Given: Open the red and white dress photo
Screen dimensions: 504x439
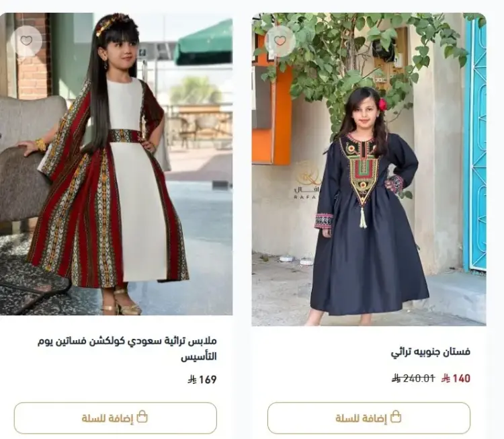Looking at the screenshot, I should 116,164.
